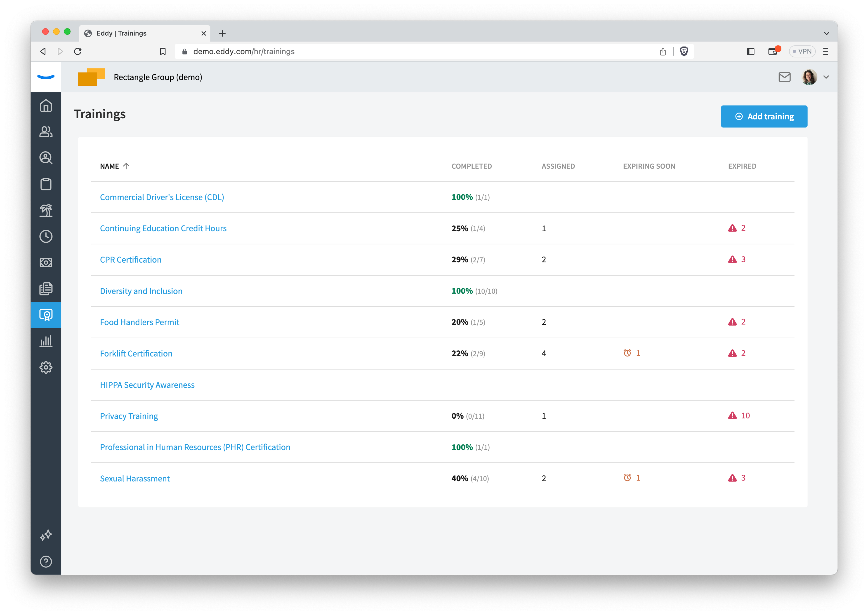The width and height of the screenshot is (868, 615).
Task: Open the Time Tracking clock icon
Action: pyautogui.click(x=46, y=236)
